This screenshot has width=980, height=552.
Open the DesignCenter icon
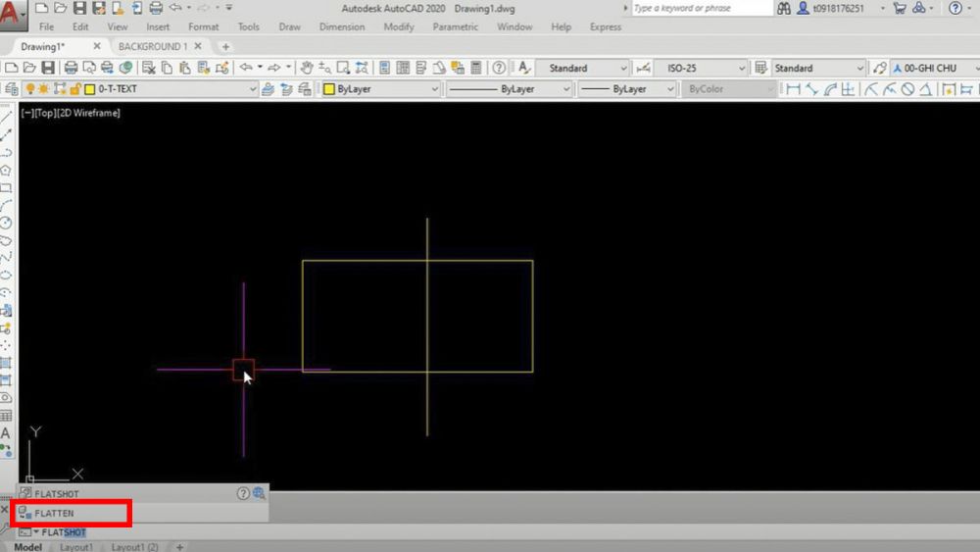pyautogui.click(x=403, y=68)
